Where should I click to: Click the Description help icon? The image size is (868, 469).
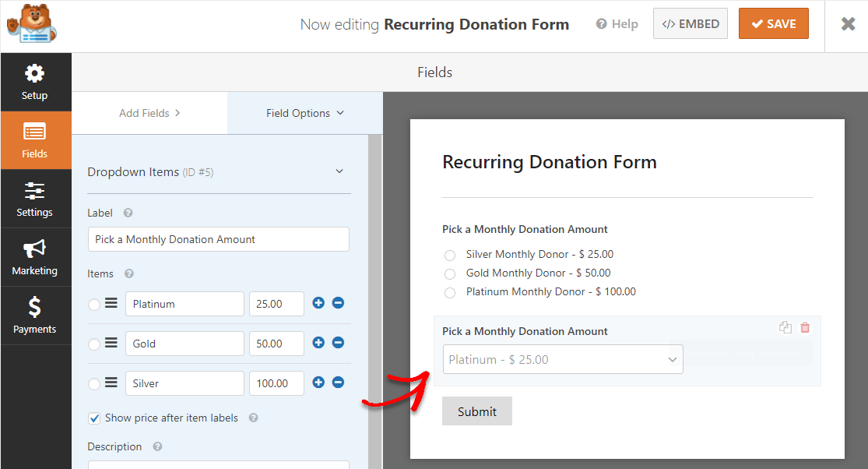(157, 446)
